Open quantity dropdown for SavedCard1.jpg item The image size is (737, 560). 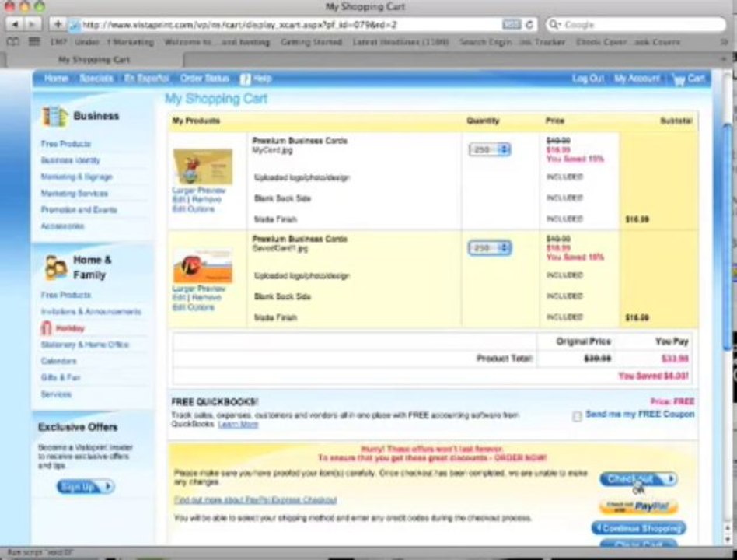pos(490,248)
